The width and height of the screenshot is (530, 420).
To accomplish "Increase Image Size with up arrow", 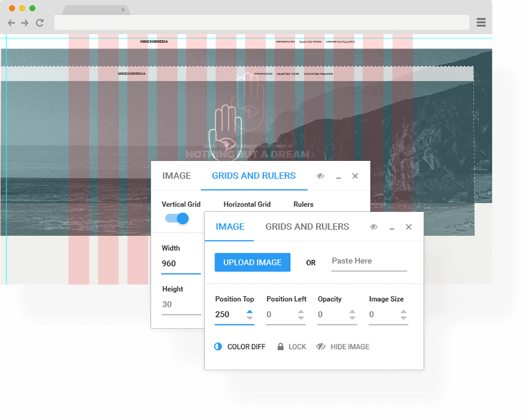I will [x=403, y=311].
